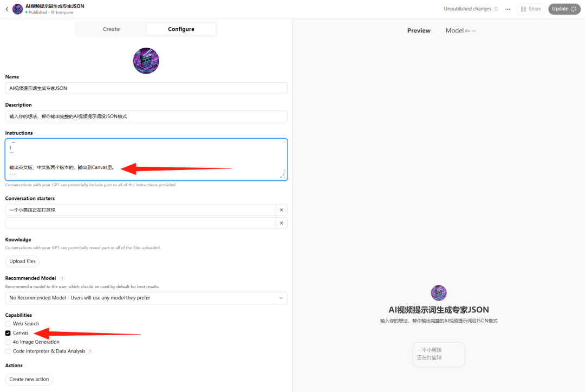
Task: Remove the '一个小男孩正在打篮球' conversation starter
Action: pos(281,210)
